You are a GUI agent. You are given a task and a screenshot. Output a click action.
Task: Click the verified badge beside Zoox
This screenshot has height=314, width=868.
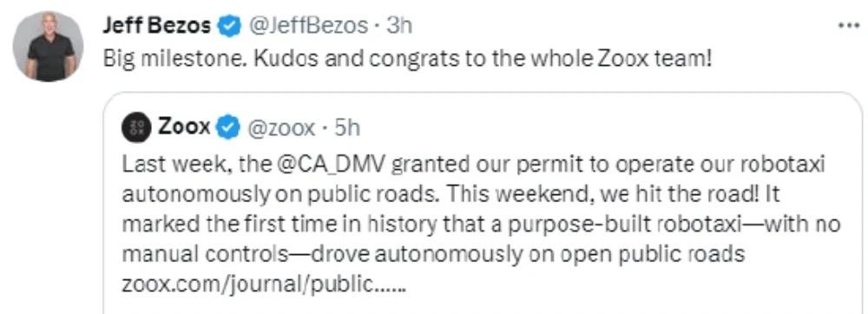[227, 128]
